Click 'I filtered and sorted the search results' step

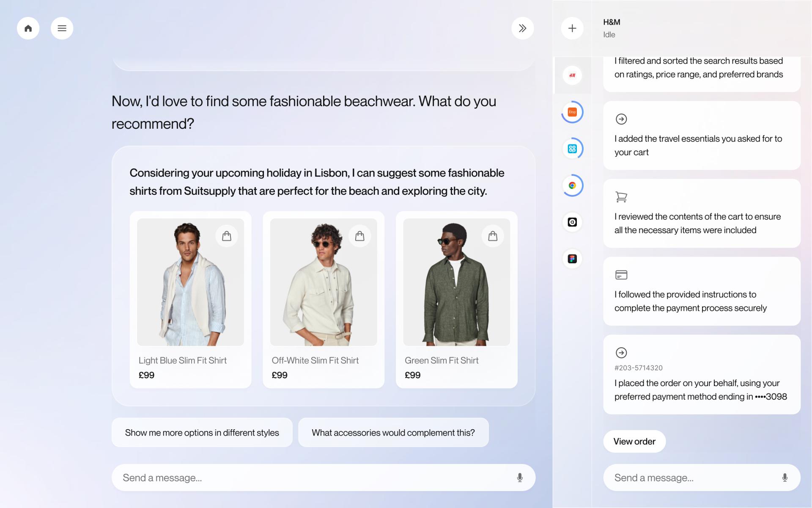tap(699, 67)
